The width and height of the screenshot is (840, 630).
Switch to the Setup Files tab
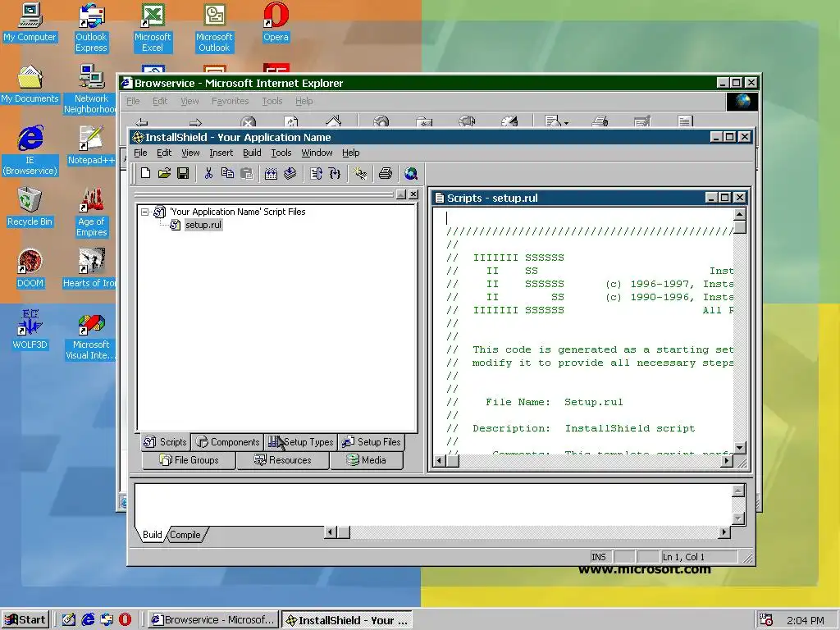pos(372,442)
